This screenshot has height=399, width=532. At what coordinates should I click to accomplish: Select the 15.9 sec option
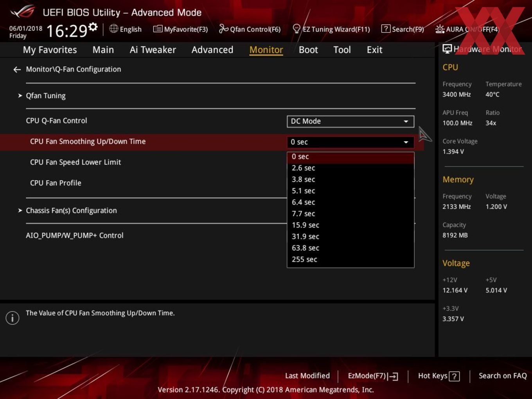click(x=350, y=225)
